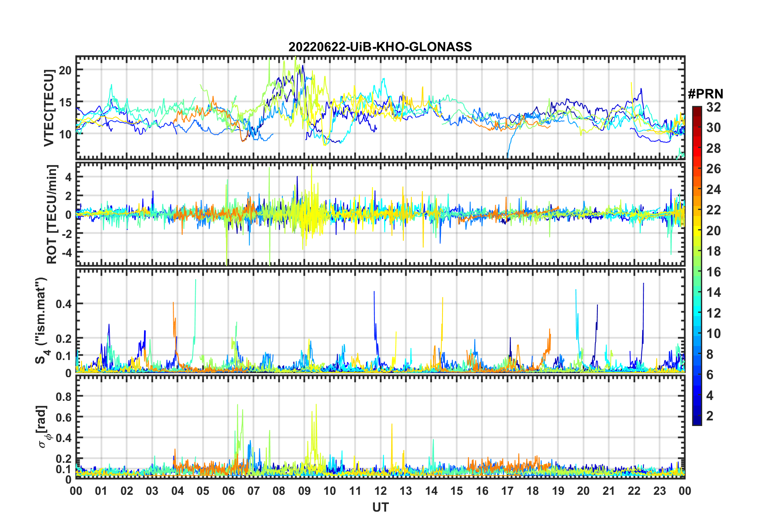Click the VTEC axis tick label 20
Viewport: 761px width, 532px height.
[x=64, y=70]
